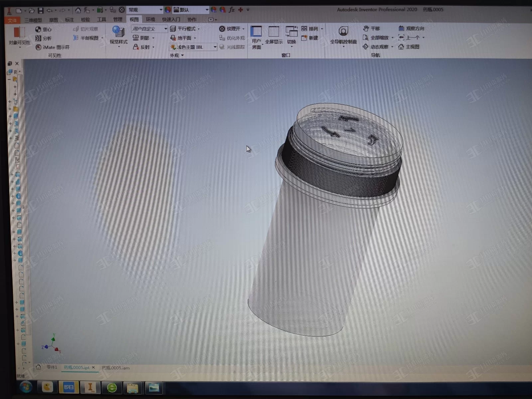Click 光线跟踪 ray tracing button

point(232,47)
